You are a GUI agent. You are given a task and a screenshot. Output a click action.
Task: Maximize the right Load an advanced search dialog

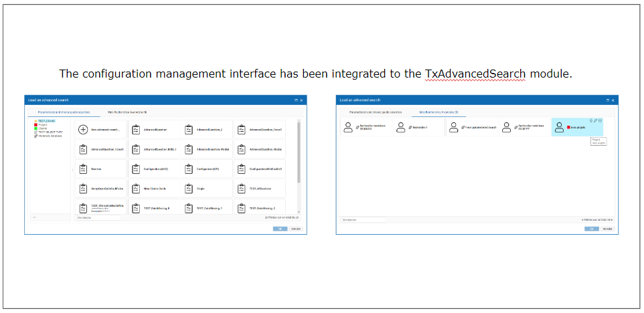coord(608,100)
